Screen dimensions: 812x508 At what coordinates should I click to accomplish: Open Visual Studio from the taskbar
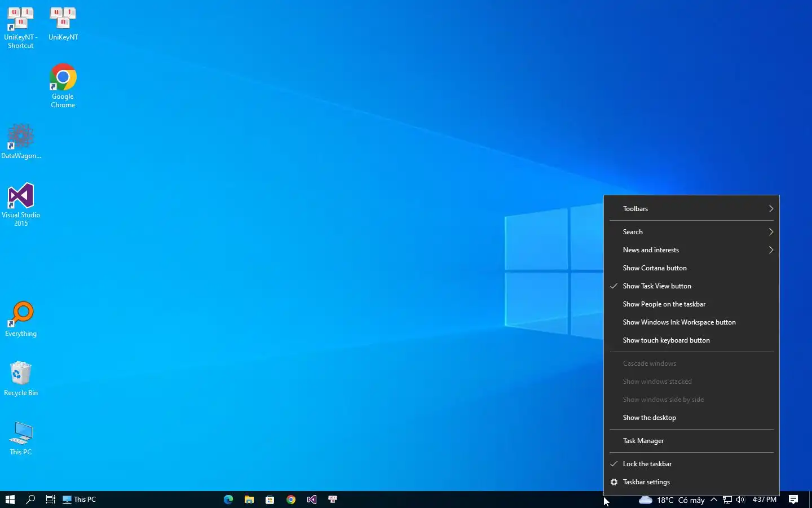pyautogui.click(x=312, y=500)
